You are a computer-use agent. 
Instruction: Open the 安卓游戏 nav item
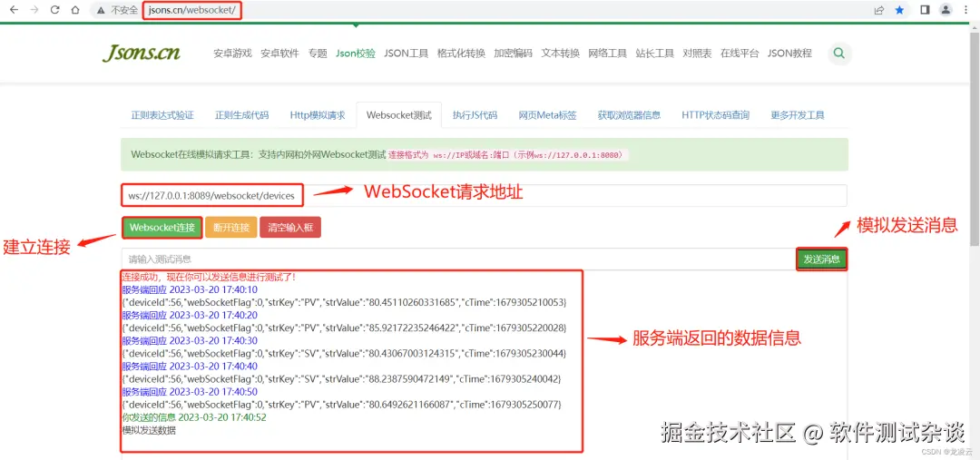tap(232, 54)
